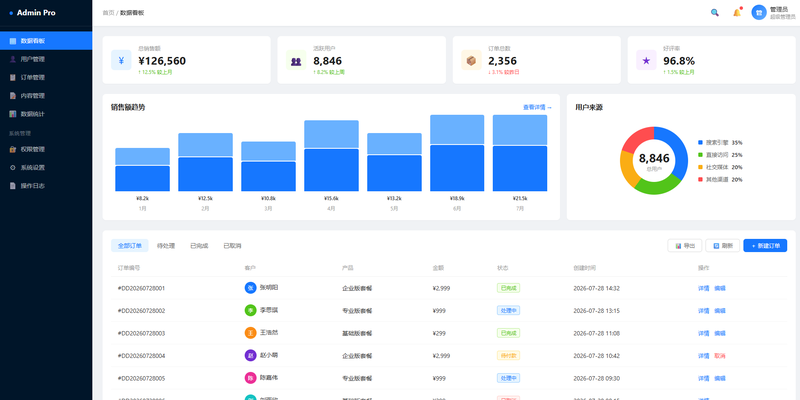Select the orders package box icon
The width and height of the screenshot is (800, 400).
pos(471,60)
